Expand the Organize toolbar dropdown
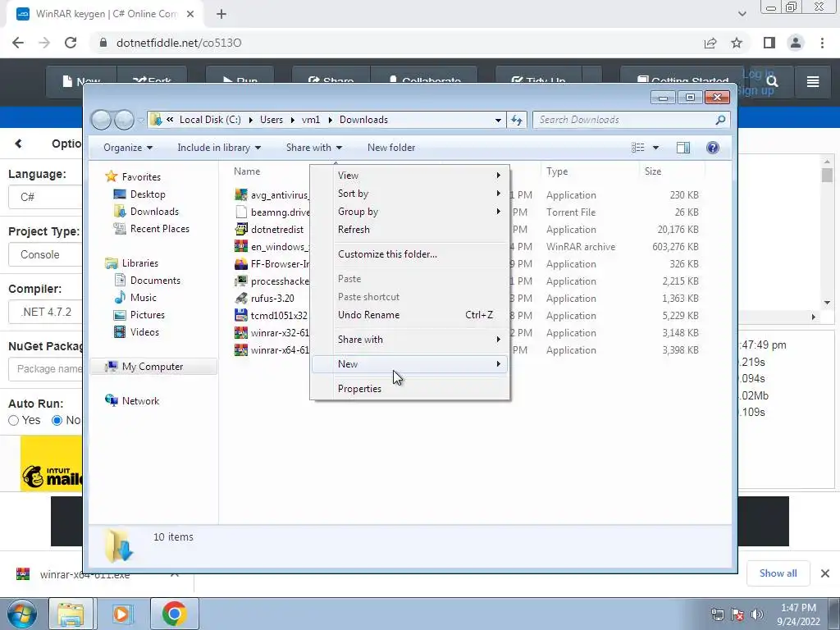 (127, 148)
